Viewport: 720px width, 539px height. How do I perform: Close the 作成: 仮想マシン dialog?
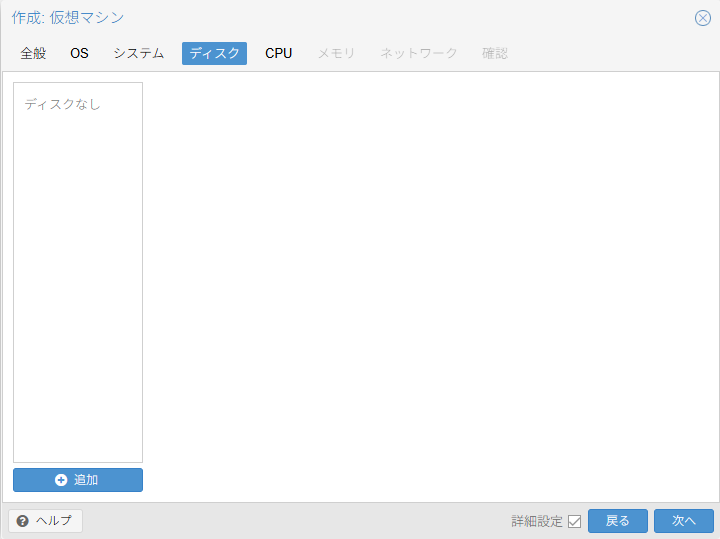pyautogui.click(x=703, y=18)
